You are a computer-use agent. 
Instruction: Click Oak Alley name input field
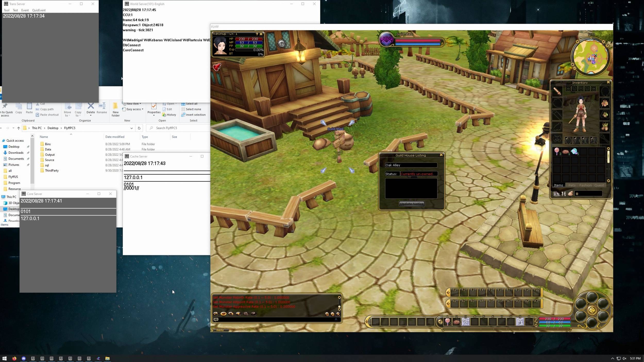click(410, 165)
